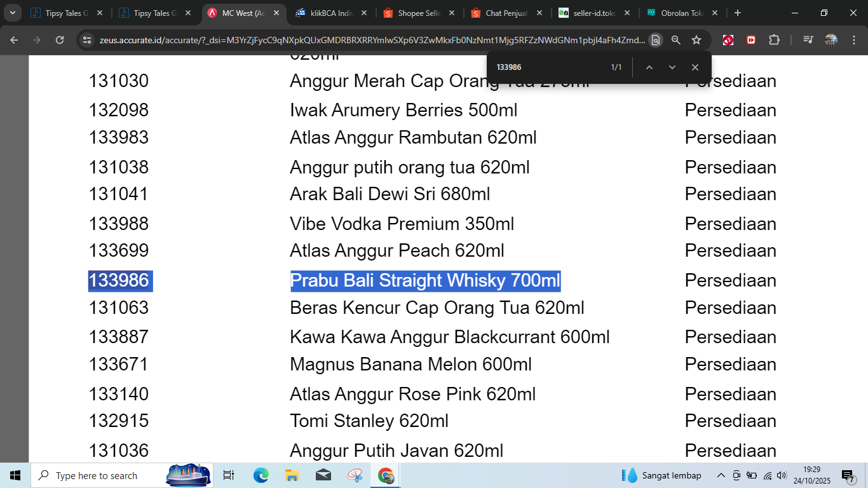Image resolution: width=868 pixels, height=488 pixels.
Task: Close the find-in-page bar
Action: pos(695,67)
